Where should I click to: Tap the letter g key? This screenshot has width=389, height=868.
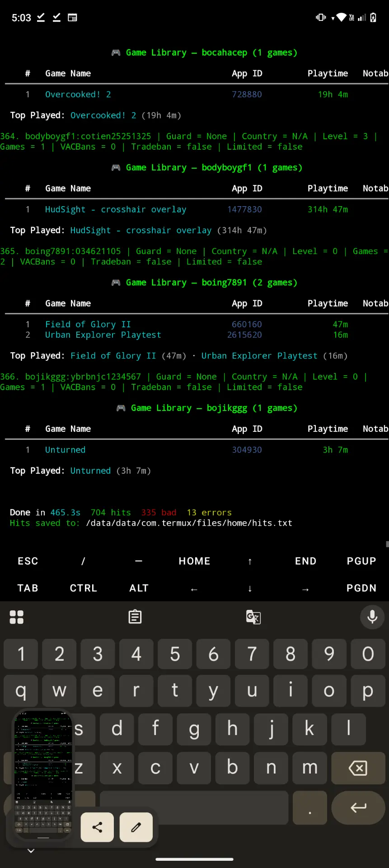click(x=194, y=729)
